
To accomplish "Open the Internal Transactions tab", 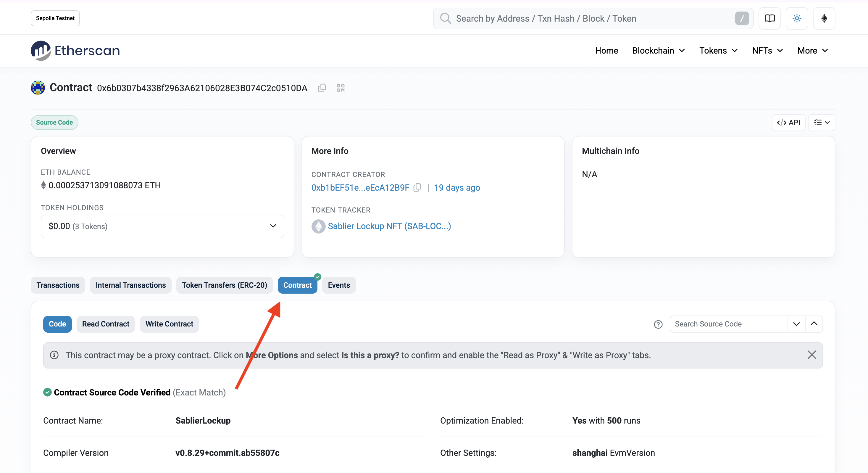I will [x=131, y=285].
